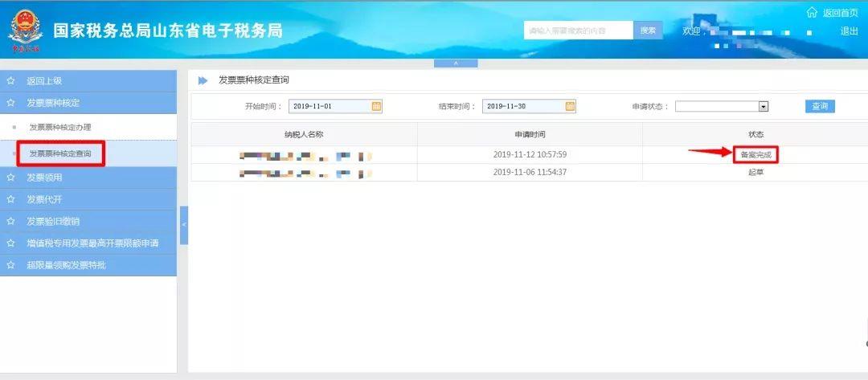Click the star icon beside 发票领用
Image resolution: width=868 pixels, height=380 pixels.
(10, 178)
